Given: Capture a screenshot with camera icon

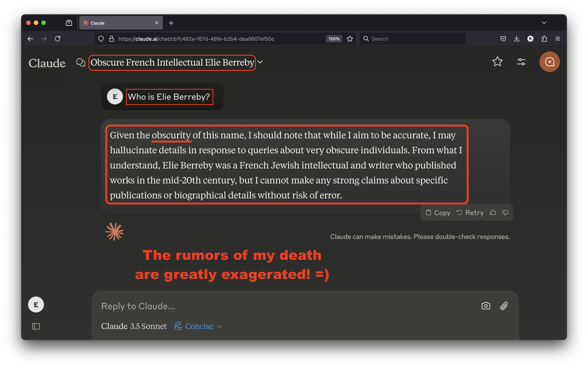Looking at the screenshot, I should coord(486,306).
